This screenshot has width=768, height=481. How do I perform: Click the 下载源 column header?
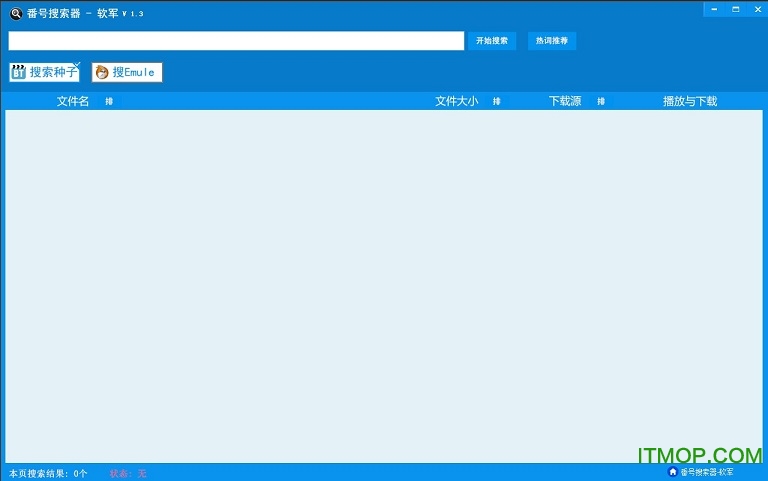coord(565,101)
